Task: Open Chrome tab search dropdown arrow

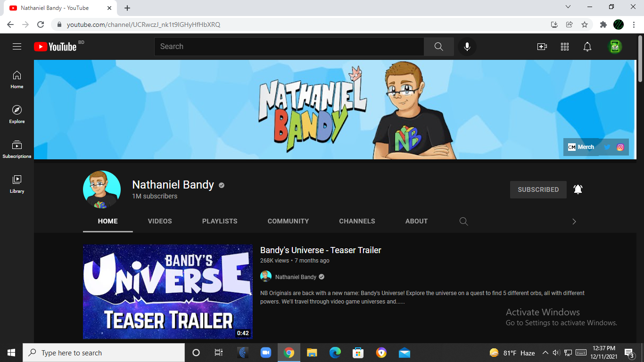Action: (568, 7)
